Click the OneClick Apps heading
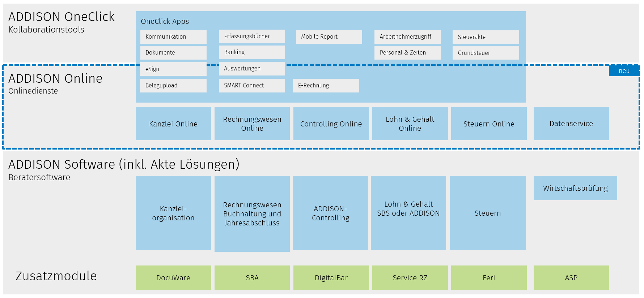 pyautogui.click(x=165, y=21)
